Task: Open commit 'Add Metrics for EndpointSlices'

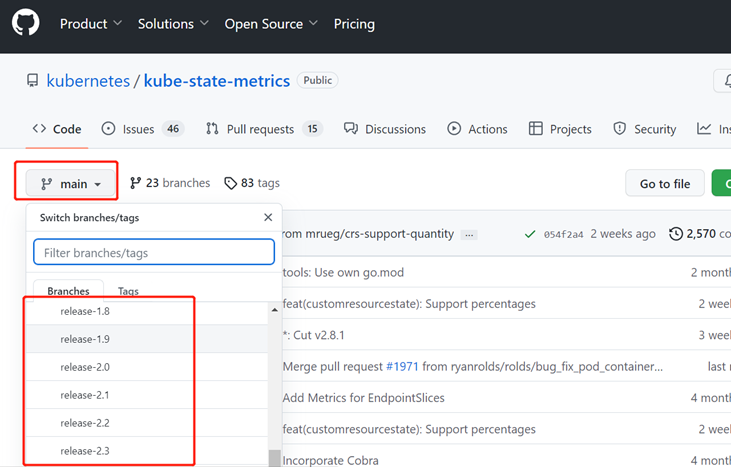Action: (364, 398)
